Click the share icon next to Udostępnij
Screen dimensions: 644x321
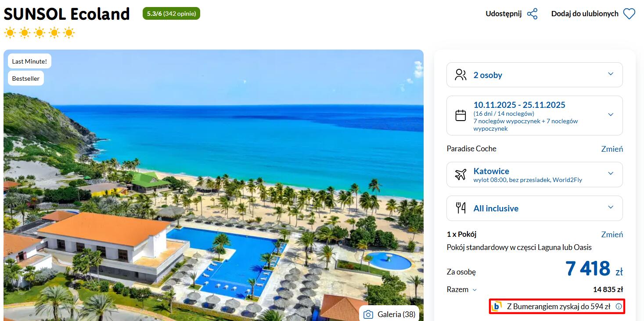[532, 14]
